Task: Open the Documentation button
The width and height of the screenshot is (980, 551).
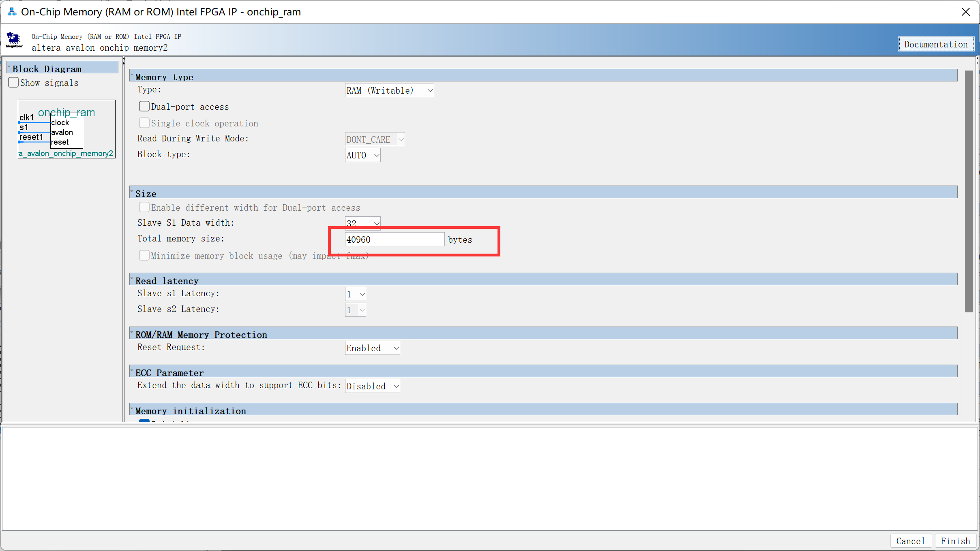Action: (x=935, y=44)
